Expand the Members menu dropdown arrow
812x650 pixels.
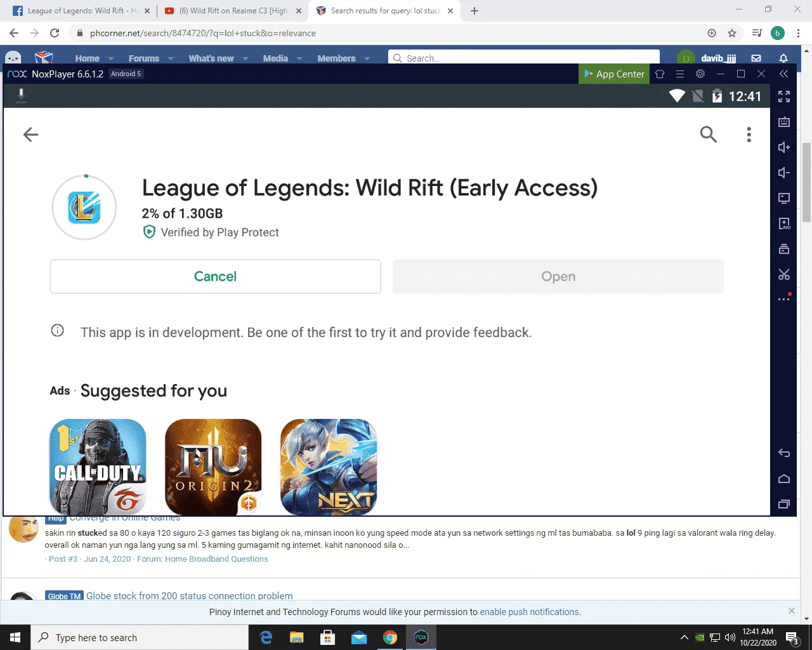(x=367, y=58)
